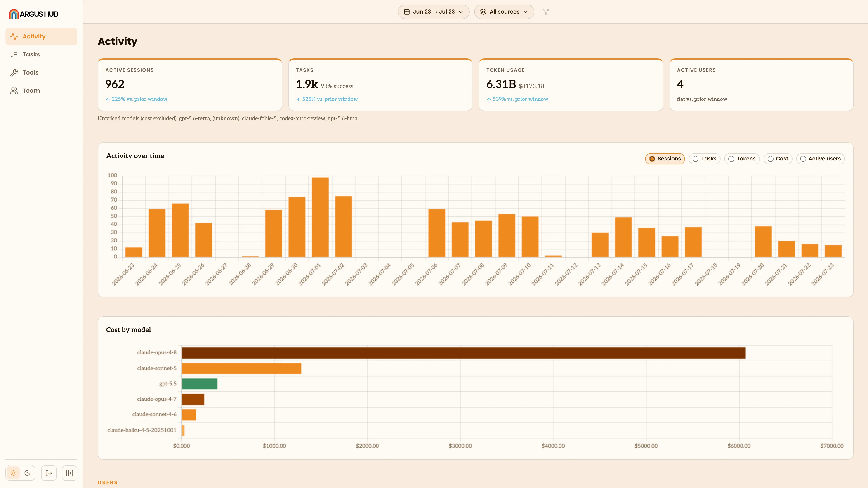The image size is (868, 488).
Task: Click the claude-opus-4-8 cost bar
Action: point(463,353)
